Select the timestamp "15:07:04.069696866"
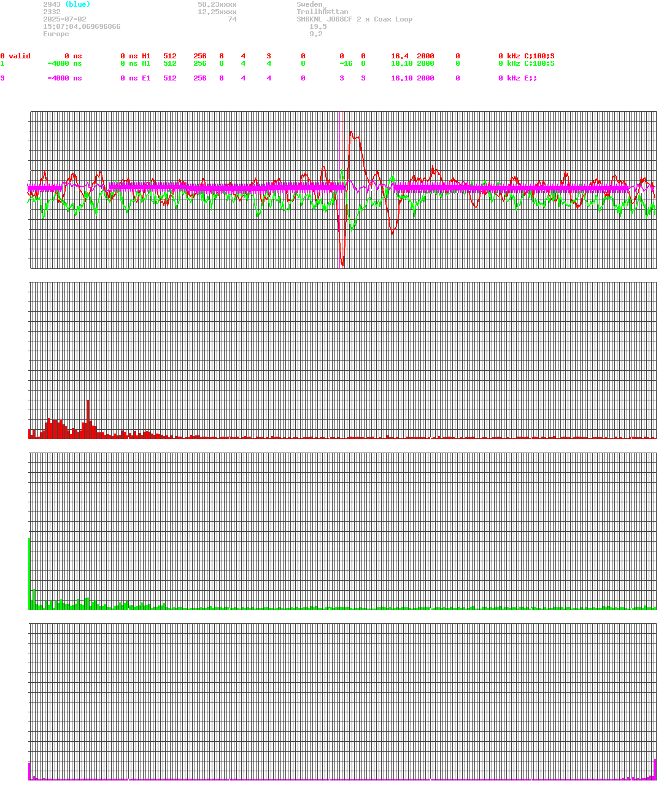This screenshot has height=794, width=672. click(x=82, y=26)
